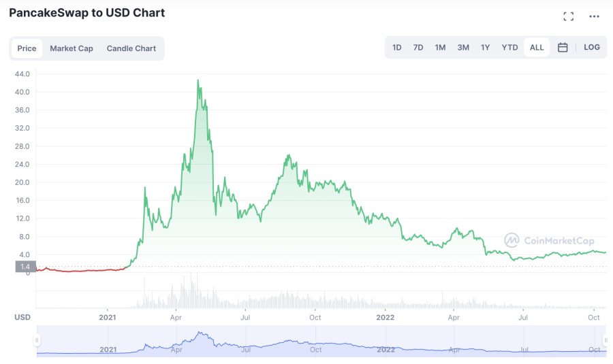Switch to the Price tab
The height and width of the screenshot is (364, 613).
(x=27, y=48)
